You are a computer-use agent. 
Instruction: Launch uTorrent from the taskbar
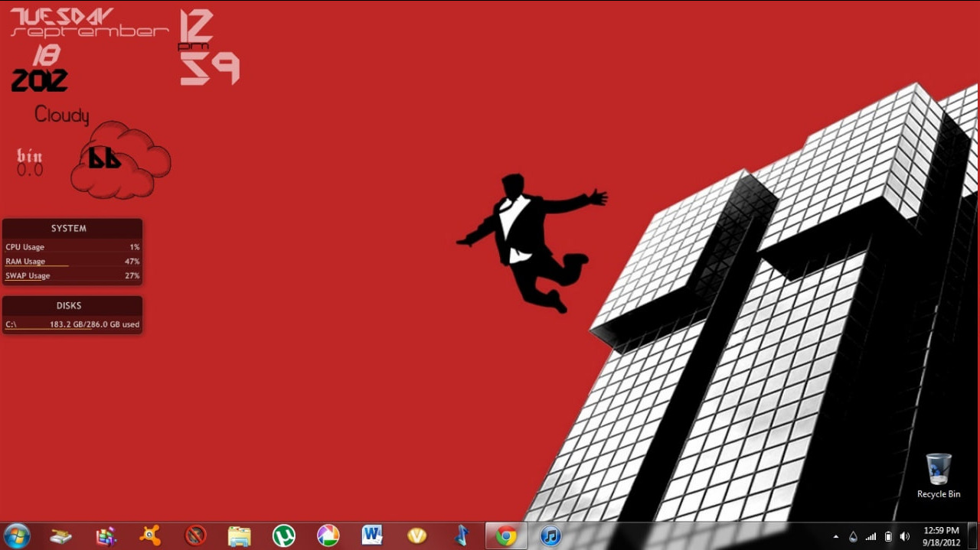pyautogui.click(x=284, y=535)
